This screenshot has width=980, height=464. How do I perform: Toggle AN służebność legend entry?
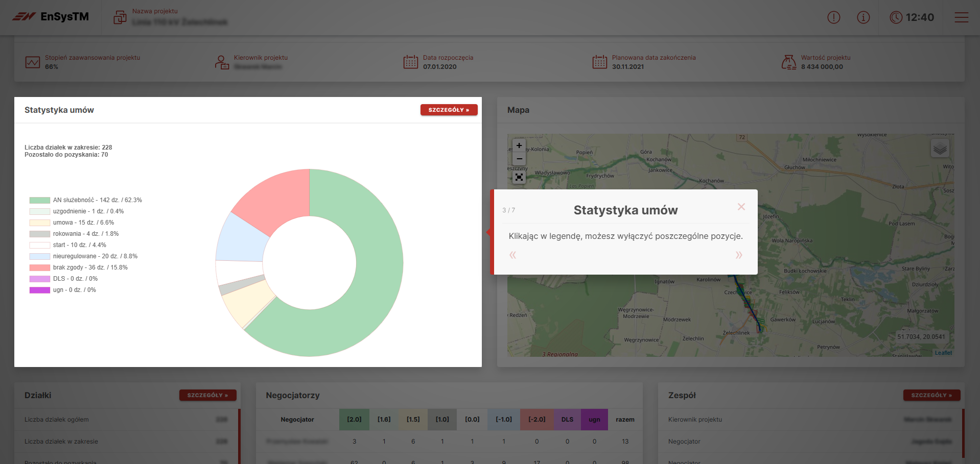tap(97, 200)
